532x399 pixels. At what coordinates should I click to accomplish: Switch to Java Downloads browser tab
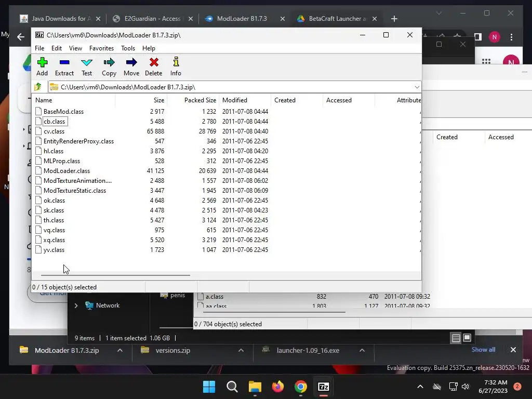click(61, 19)
